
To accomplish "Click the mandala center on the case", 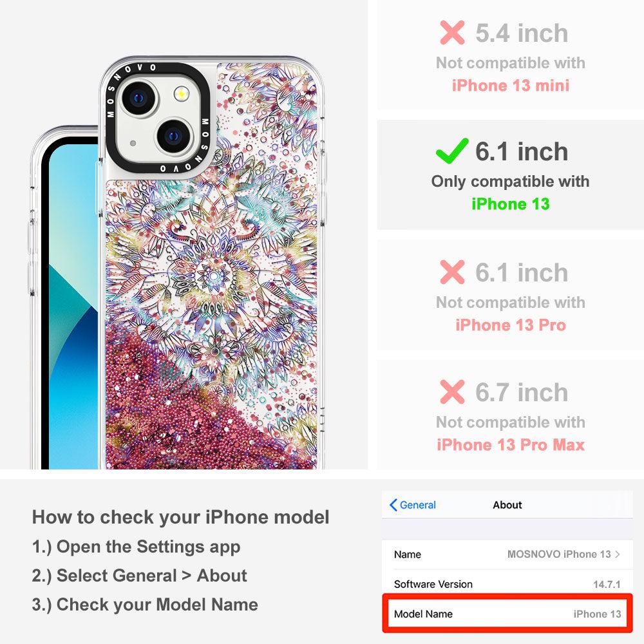I will [213, 274].
